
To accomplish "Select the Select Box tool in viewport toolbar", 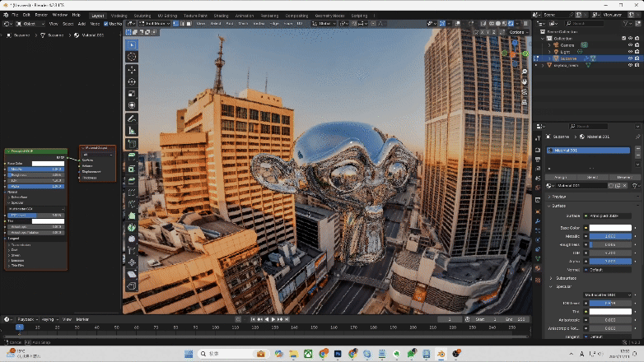I will (x=132, y=44).
